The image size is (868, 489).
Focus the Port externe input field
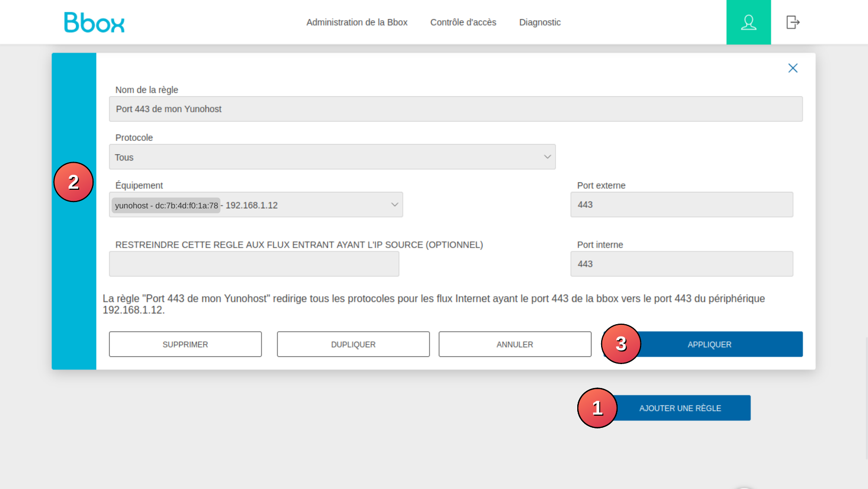click(681, 205)
